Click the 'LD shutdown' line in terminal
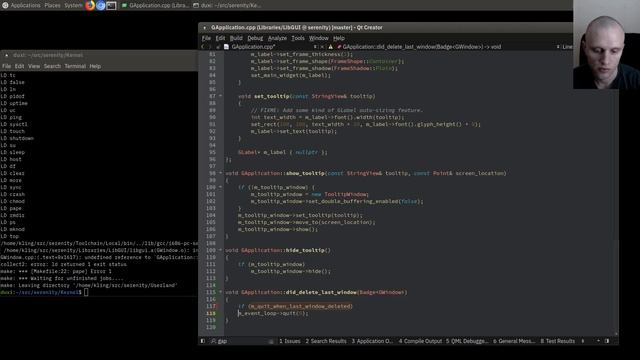This screenshot has height=360, width=640. [x=17, y=138]
